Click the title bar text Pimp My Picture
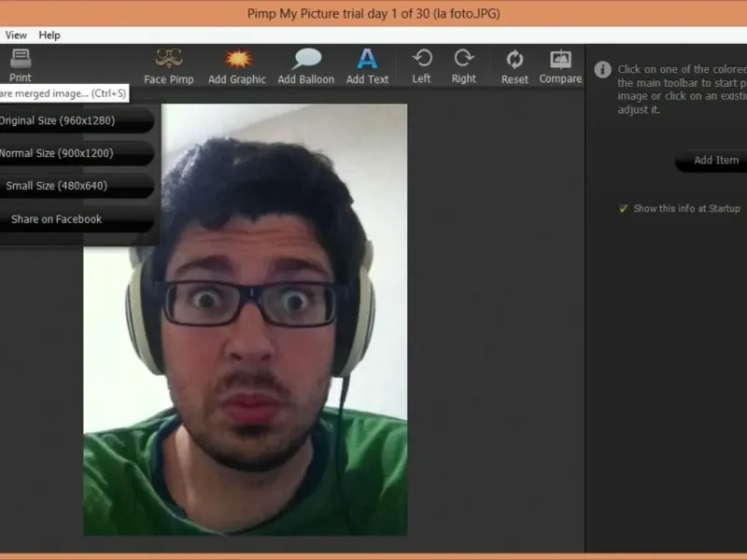 [293, 13]
